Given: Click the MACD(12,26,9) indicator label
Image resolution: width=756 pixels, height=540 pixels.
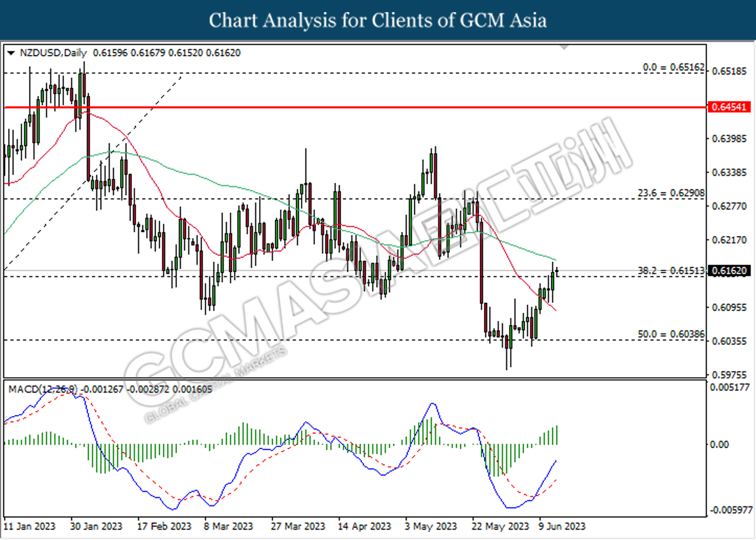Looking at the screenshot, I should (43, 389).
